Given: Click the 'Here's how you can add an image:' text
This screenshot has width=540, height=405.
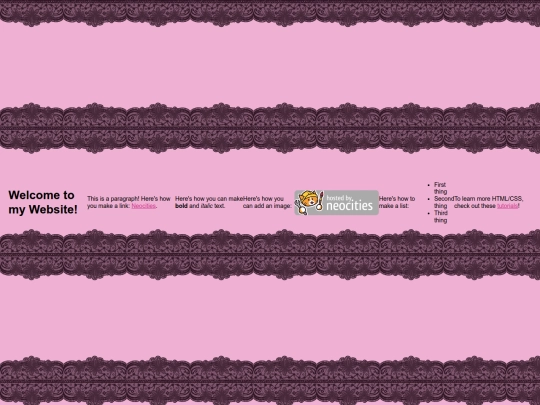Looking at the screenshot, I should pyautogui.click(x=267, y=202).
